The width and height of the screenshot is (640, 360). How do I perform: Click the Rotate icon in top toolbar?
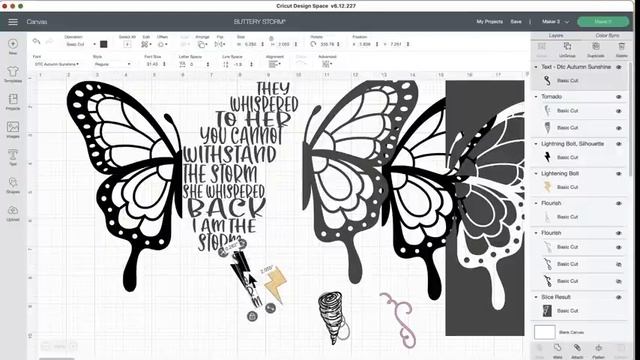pyautogui.click(x=313, y=44)
